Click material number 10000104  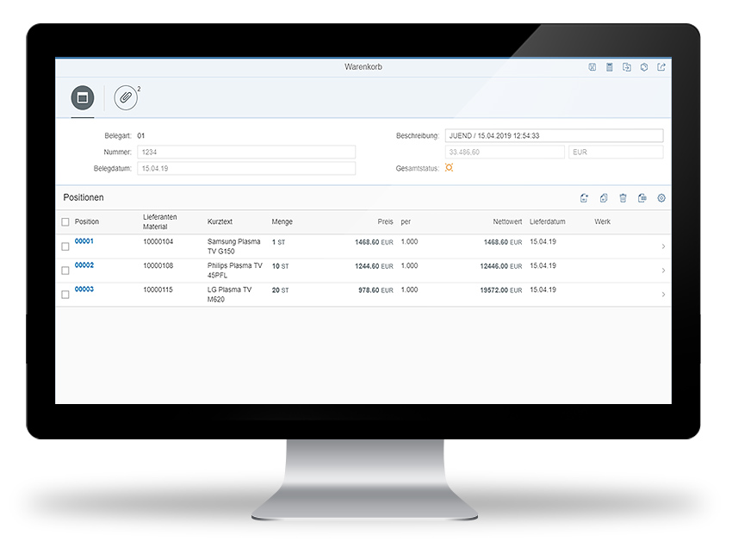[158, 241]
